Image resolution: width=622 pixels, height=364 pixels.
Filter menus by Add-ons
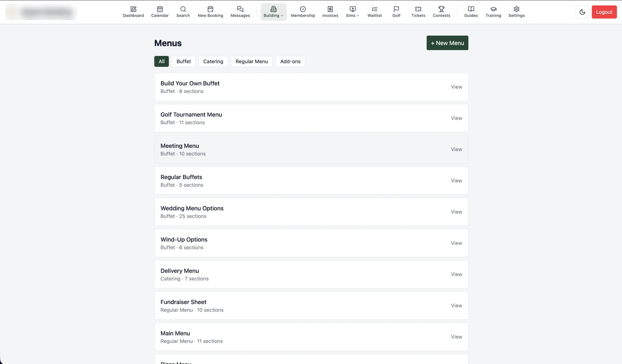point(290,61)
